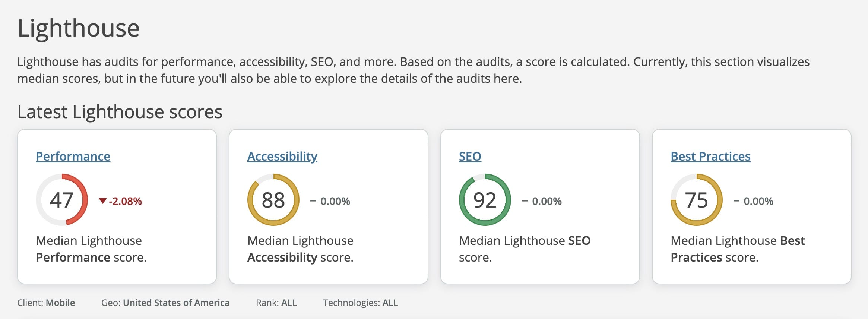The height and width of the screenshot is (319, 868).
Task: Open the Performance link
Action: pos(73,157)
